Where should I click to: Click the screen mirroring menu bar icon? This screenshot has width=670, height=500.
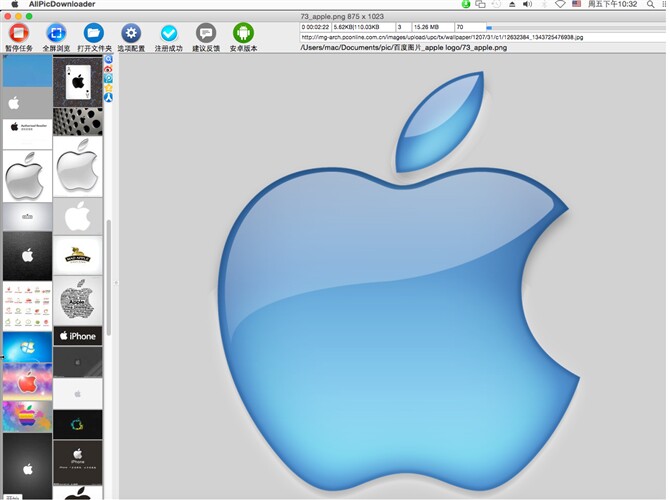point(481,4)
